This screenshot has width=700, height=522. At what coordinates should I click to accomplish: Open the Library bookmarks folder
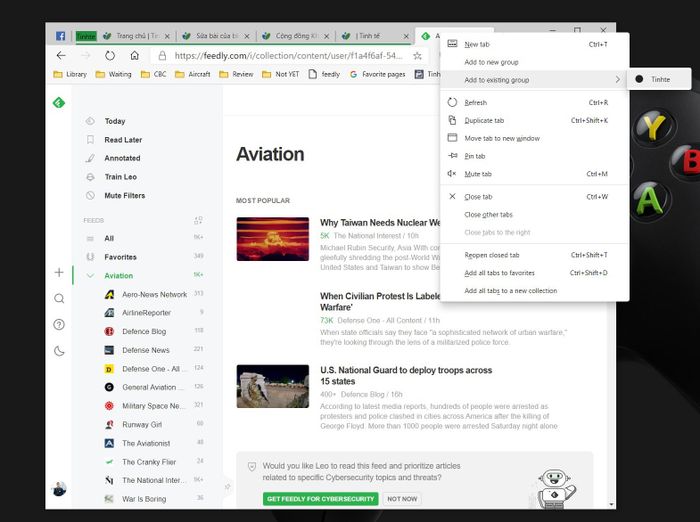(x=70, y=74)
